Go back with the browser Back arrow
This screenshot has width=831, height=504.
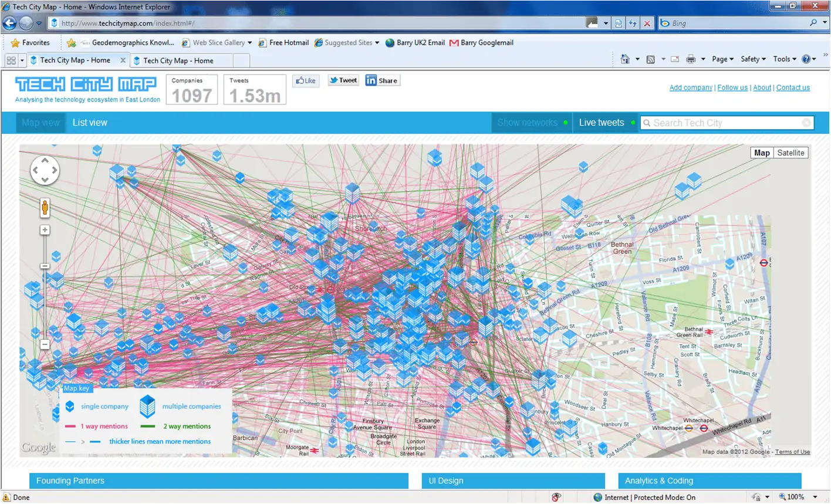pos(9,23)
